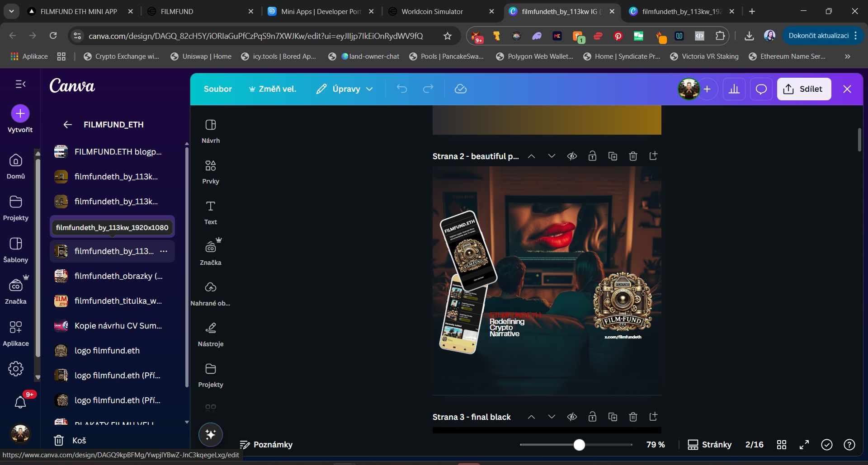
Task: Collapse the Canva sidebar menu icon
Action: (20, 84)
